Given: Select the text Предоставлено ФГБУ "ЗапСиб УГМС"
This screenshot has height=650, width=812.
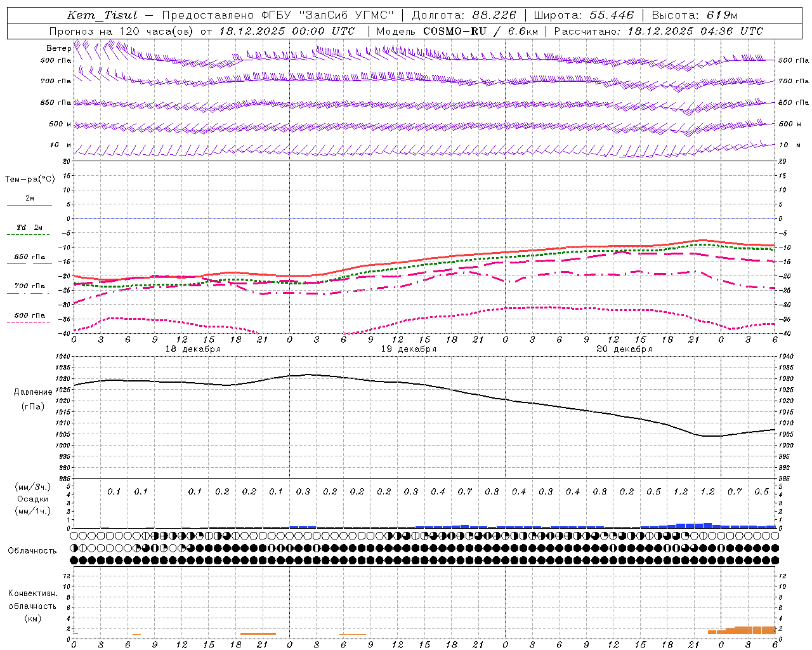Looking at the screenshot, I should [278, 15].
